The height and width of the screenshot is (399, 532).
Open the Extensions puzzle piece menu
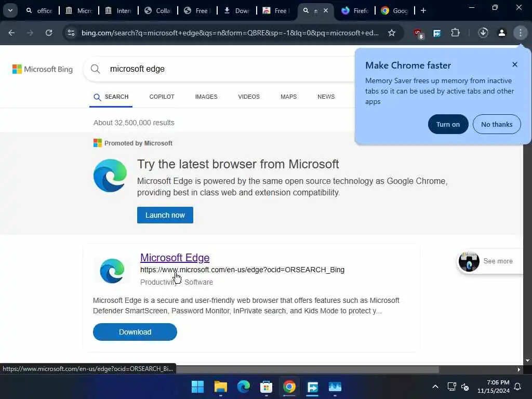(455, 33)
